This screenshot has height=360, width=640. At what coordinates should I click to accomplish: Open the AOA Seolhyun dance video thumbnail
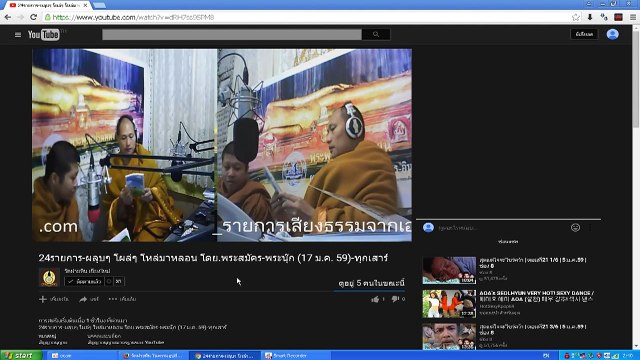[449, 304]
